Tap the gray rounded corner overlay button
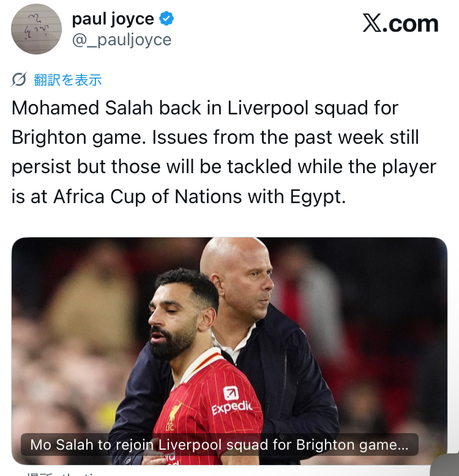459x476 pixels. click(445, 465)
